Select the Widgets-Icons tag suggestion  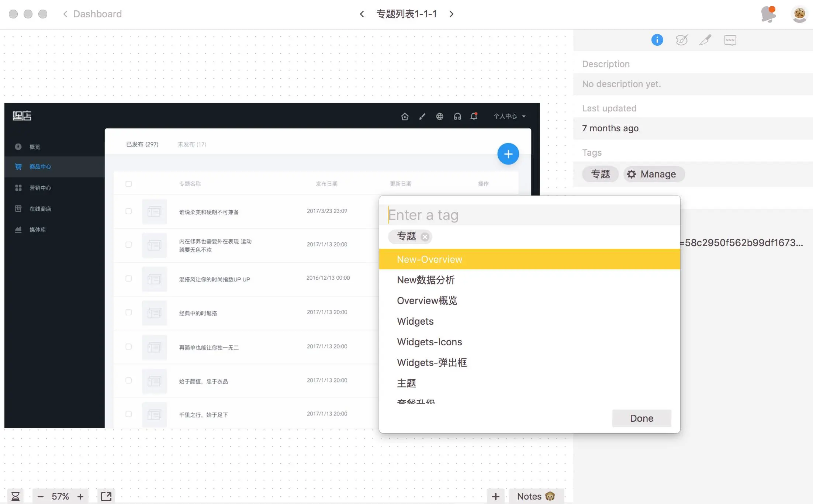click(429, 342)
